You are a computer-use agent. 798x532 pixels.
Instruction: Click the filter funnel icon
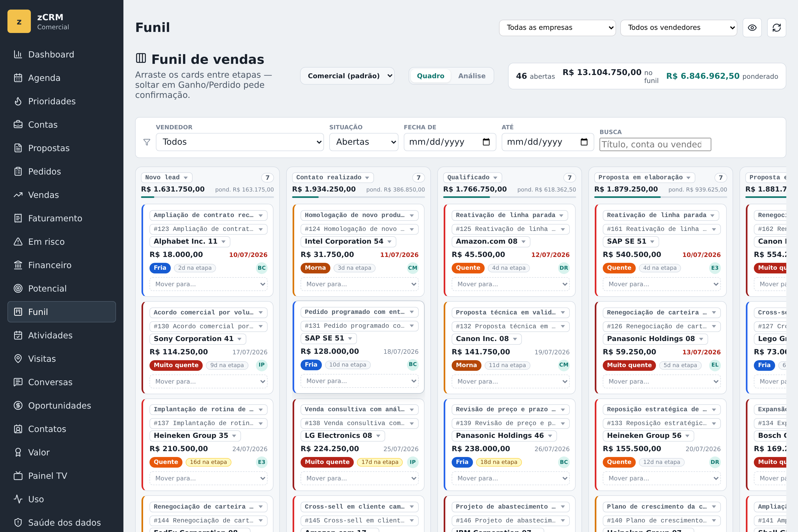[x=147, y=142]
